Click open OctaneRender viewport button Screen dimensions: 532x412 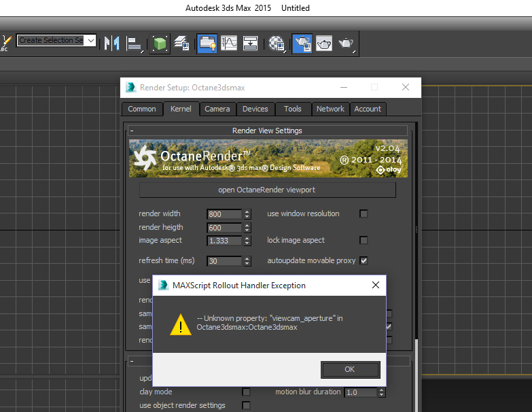[x=267, y=190]
